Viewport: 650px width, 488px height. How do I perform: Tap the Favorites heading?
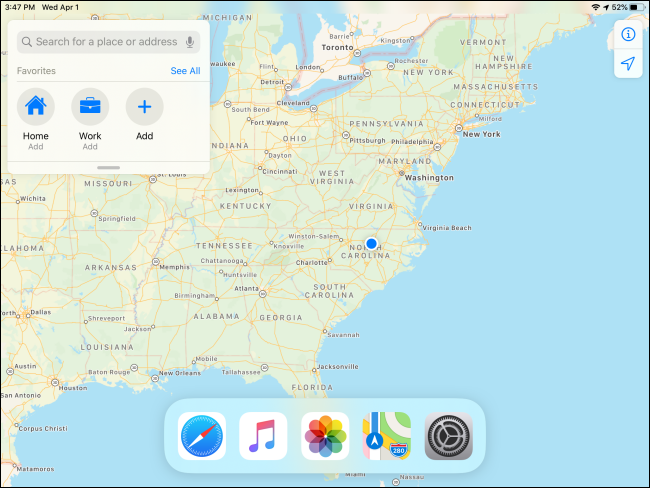tap(36, 71)
